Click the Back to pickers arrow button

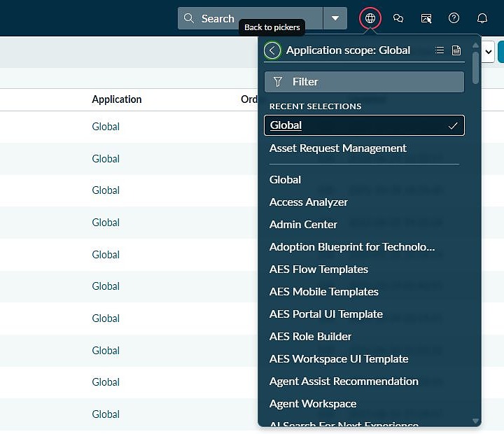272,50
